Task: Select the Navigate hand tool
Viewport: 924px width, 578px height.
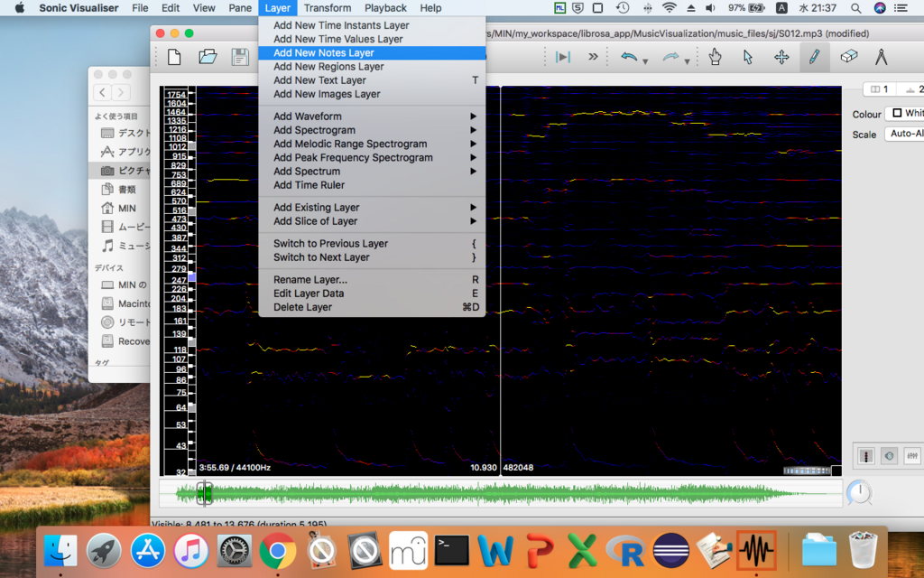Action: pos(715,57)
